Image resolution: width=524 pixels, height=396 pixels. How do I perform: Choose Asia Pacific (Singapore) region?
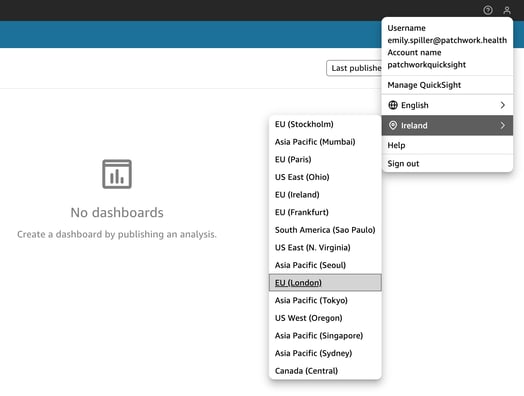[x=325, y=336]
